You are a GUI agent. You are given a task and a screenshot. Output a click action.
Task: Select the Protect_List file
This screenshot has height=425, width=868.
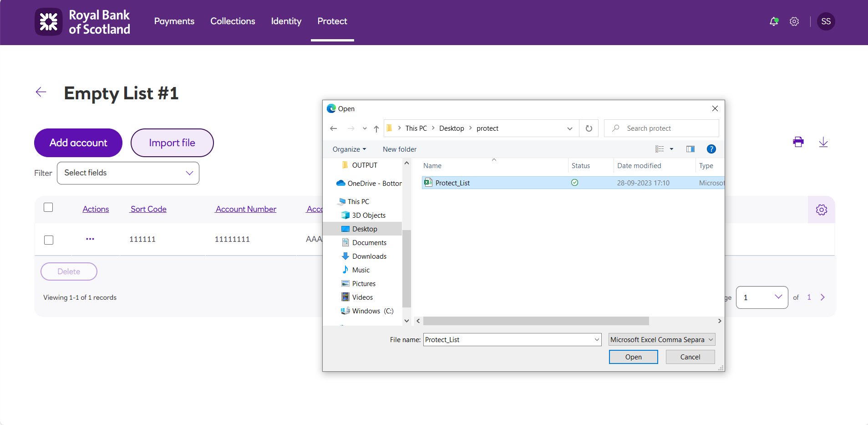(x=573, y=183)
